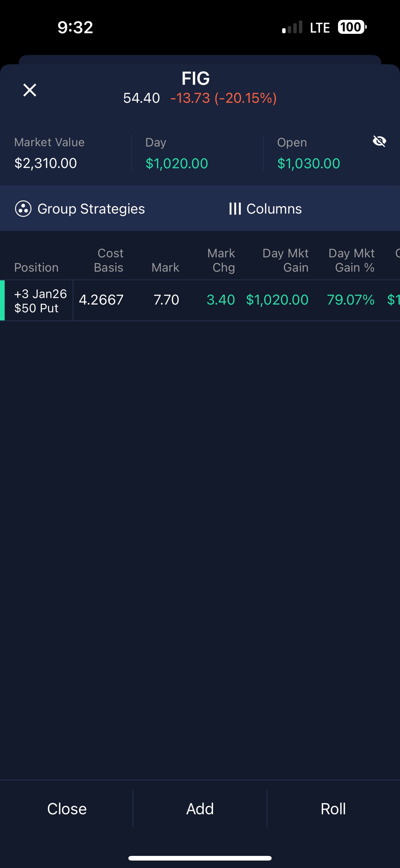Tap the Columns bars icon
This screenshot has width=400, height=868.
point(235,209)
